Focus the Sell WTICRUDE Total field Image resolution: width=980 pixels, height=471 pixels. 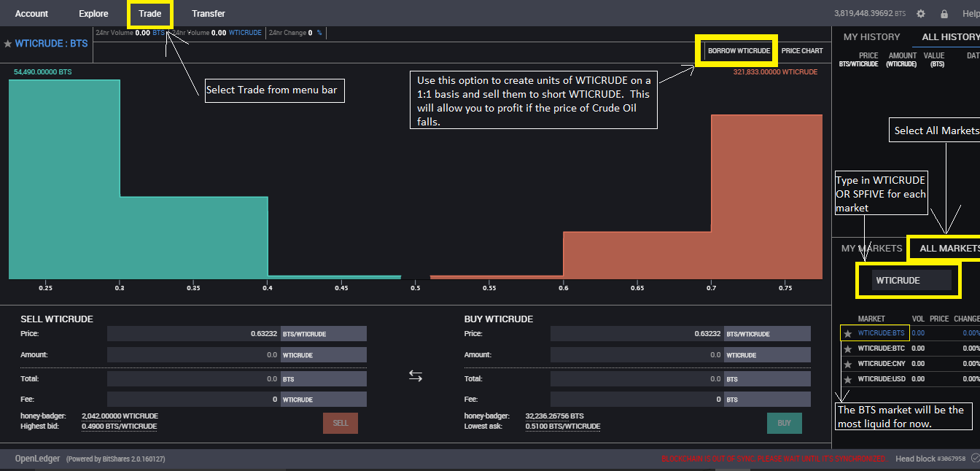pos(194,379)
